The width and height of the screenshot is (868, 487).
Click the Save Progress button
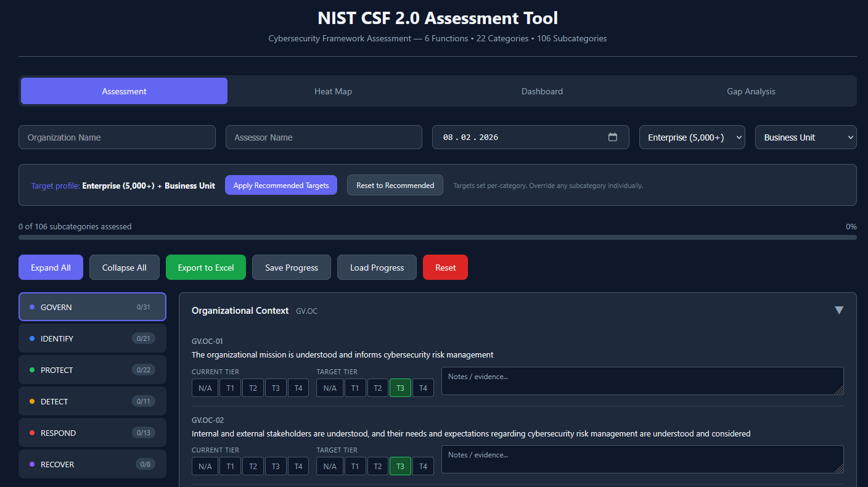(x=292, y=268)
